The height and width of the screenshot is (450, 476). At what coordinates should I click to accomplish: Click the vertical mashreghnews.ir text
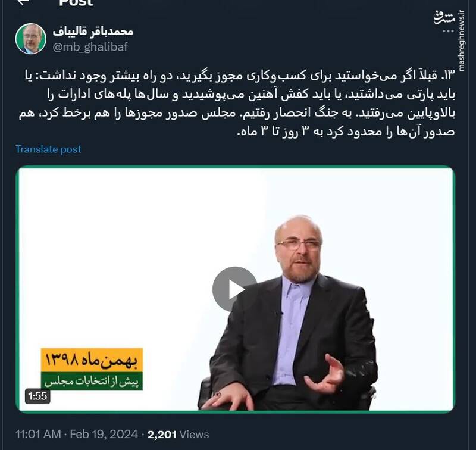[x=461, y=41]
